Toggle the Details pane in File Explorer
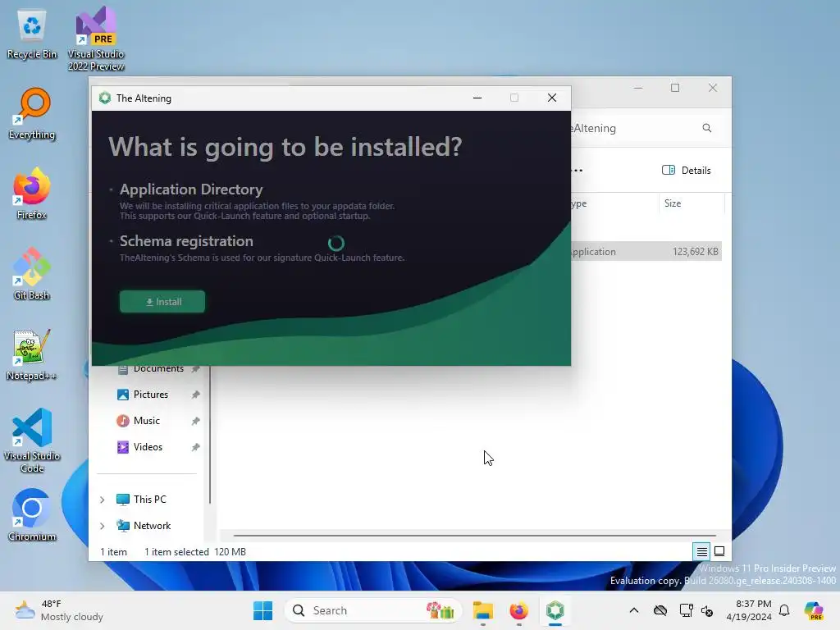Viewport: 840px width, 630px height. pyautogui.click(x=687, y=171)
